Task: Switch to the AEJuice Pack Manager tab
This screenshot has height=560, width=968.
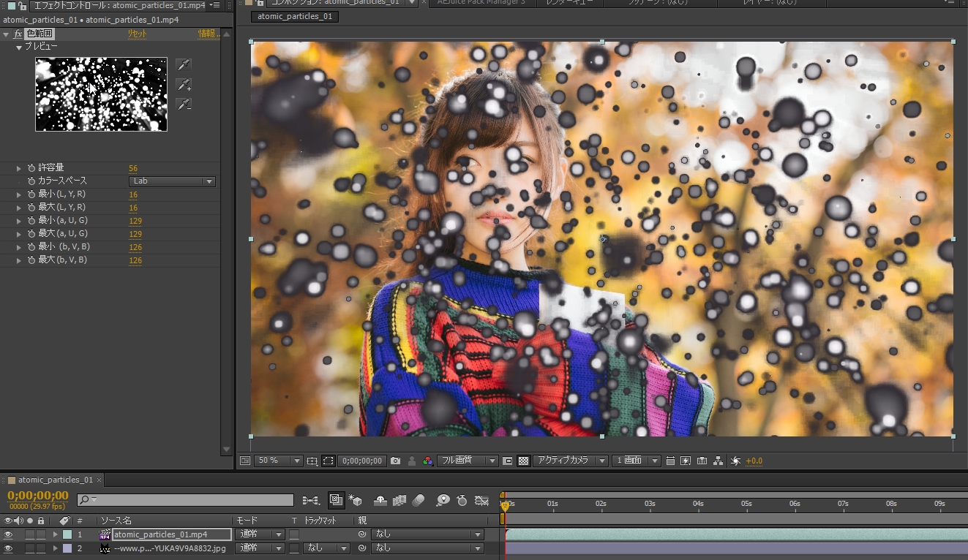Action: tap(481, 2)
